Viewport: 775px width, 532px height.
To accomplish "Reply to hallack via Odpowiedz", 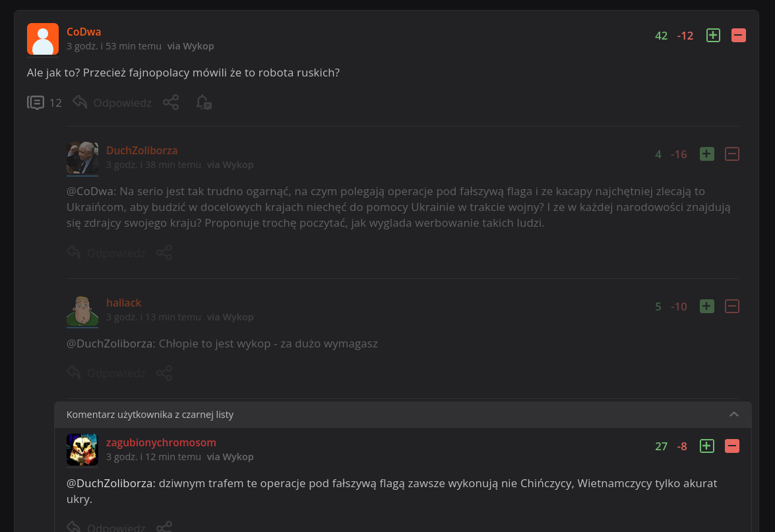I will click(x=107, y=374).
